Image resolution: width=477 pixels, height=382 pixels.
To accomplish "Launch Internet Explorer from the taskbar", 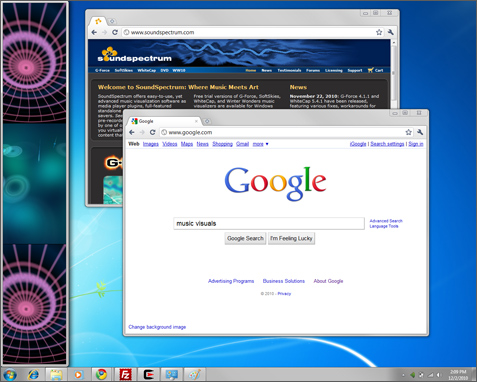I will [x=33, y=375].
